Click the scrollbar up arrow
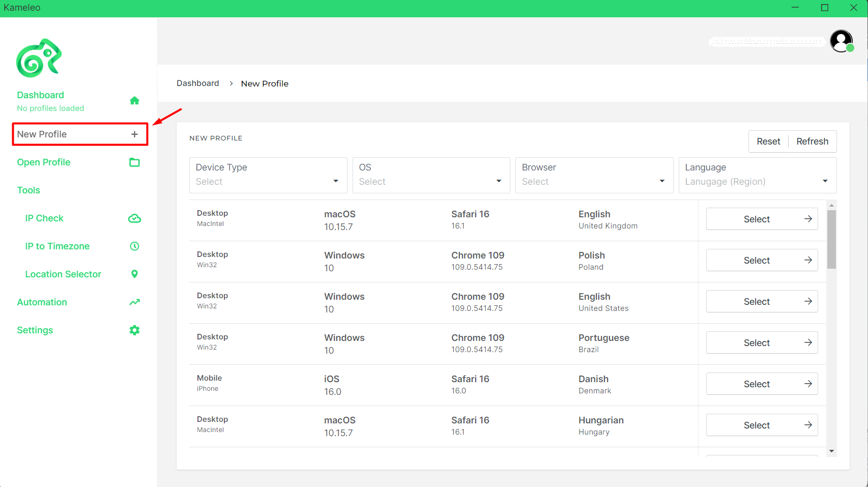 point(831,205)
